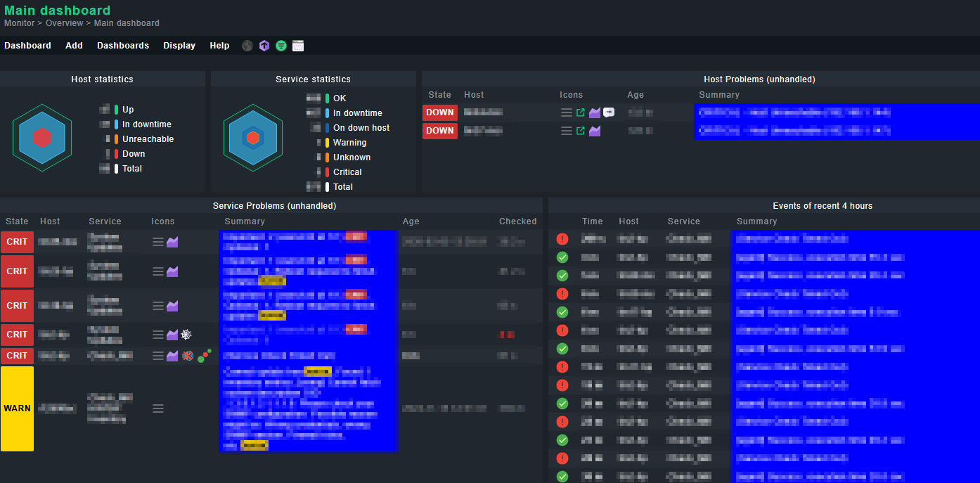Click the Critical entry in Service statistics
The image size is (980, 483).
click(347, 172)
